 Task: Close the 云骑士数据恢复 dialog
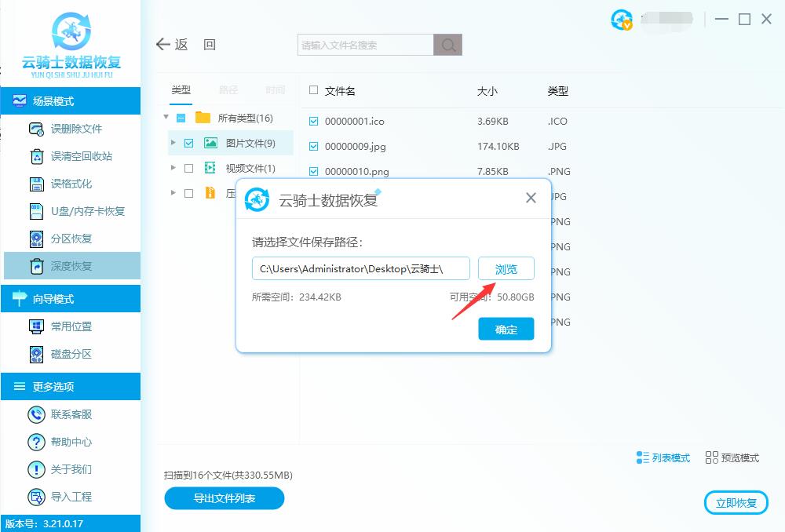(531, 199)
